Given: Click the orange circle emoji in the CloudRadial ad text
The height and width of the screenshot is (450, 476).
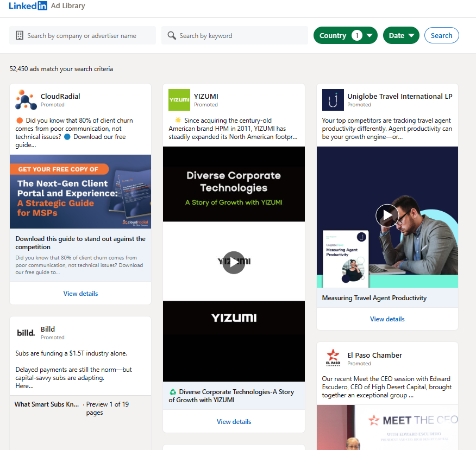Looking at the screenshot, I should point(20,121).
